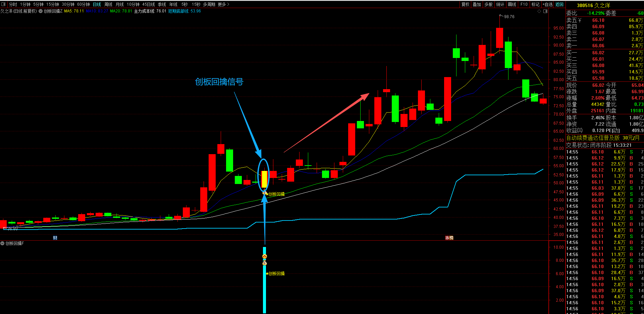644x314 pixels.
Task: Click the 98.76 high price label
Action: (509, 16)
